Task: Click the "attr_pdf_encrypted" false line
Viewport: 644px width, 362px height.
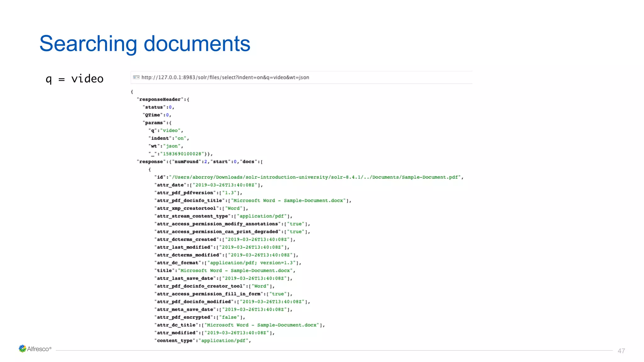Action: click(200, 317)
